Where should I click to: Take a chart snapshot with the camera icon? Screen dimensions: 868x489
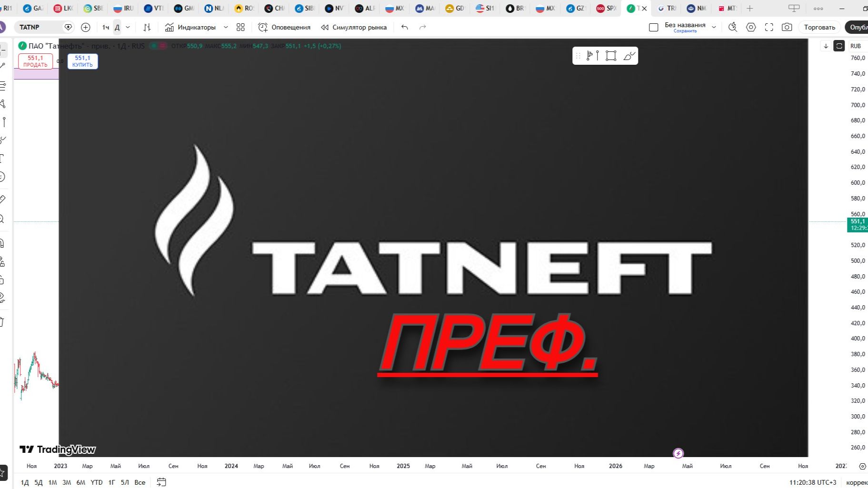point(787,27)
